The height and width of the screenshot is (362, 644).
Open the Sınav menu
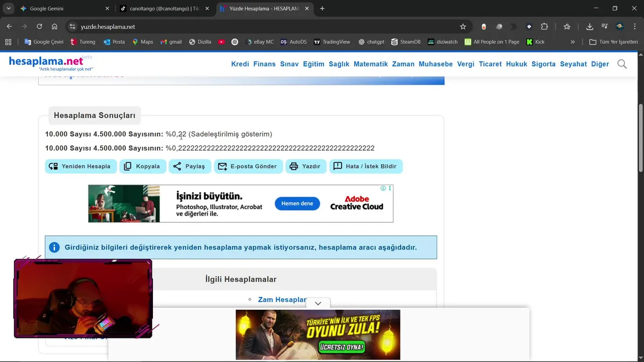click(289, 64)
